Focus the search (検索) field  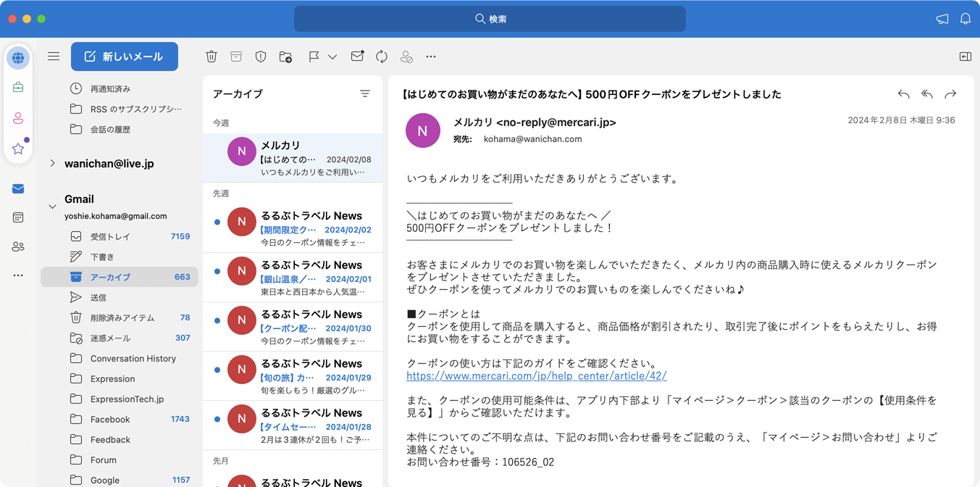pos(490,19)
